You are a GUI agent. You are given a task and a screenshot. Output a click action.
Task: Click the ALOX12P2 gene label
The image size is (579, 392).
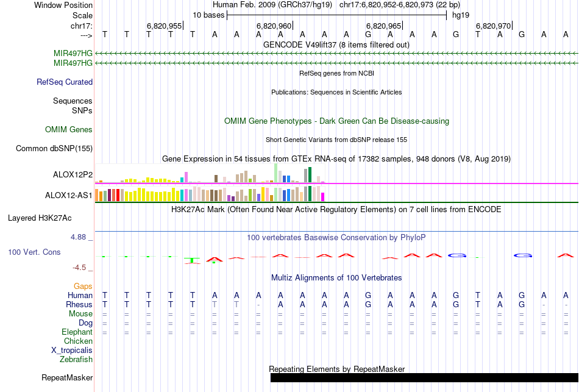pos(73,175)
